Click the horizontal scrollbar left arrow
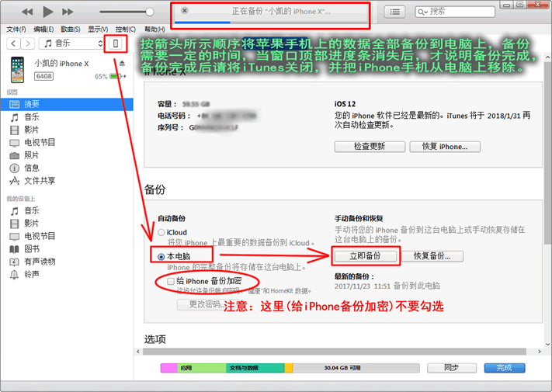The height and width of the screenshot is (392, 552). pos(138,352)
